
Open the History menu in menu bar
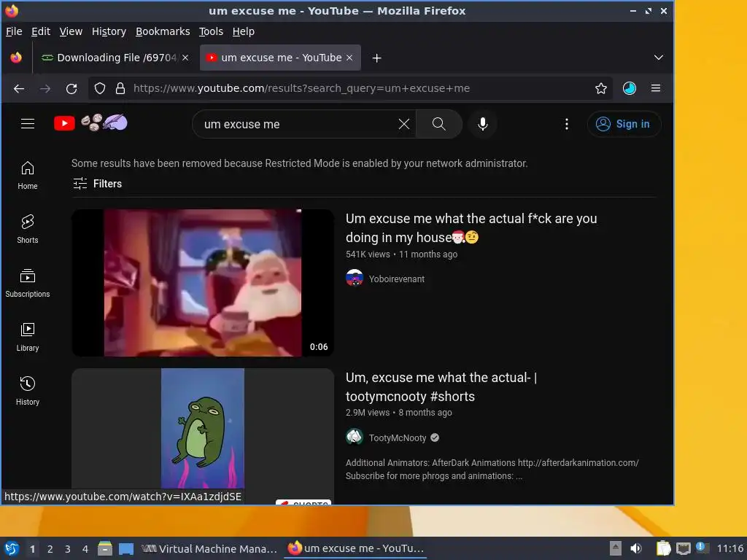point(109,31)
